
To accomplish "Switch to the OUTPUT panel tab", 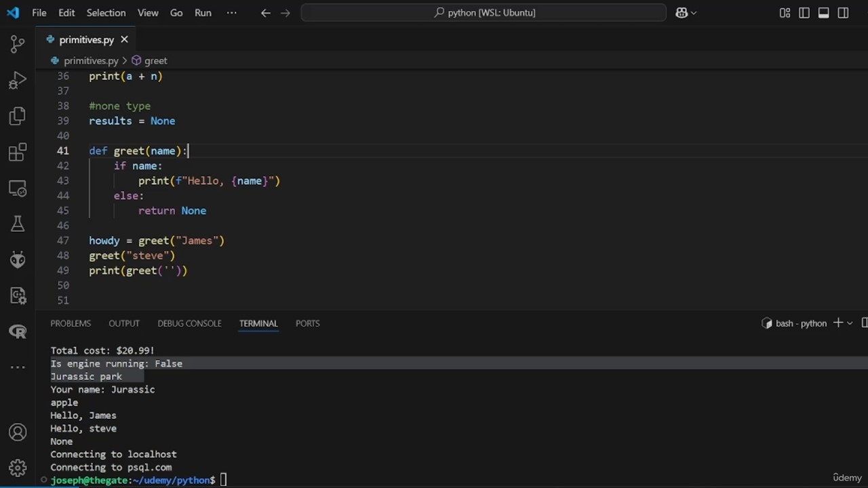I will tap(124, 323).
